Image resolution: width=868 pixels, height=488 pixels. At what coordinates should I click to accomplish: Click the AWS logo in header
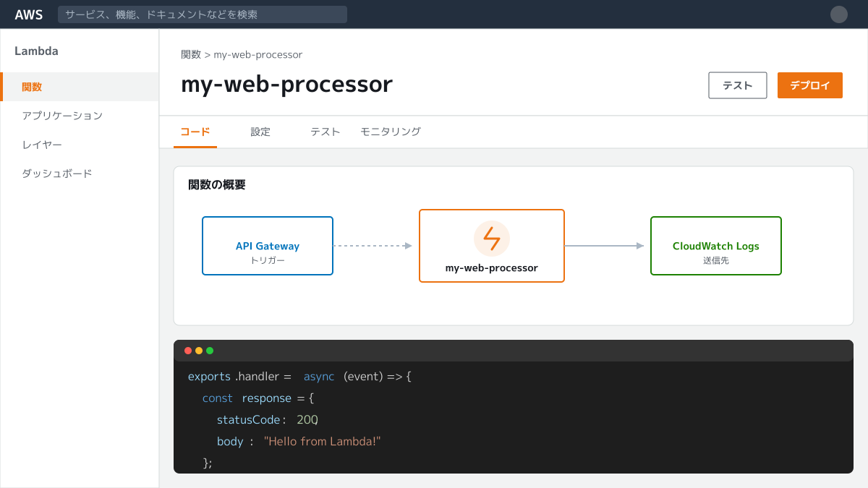(x=29, y=14)
